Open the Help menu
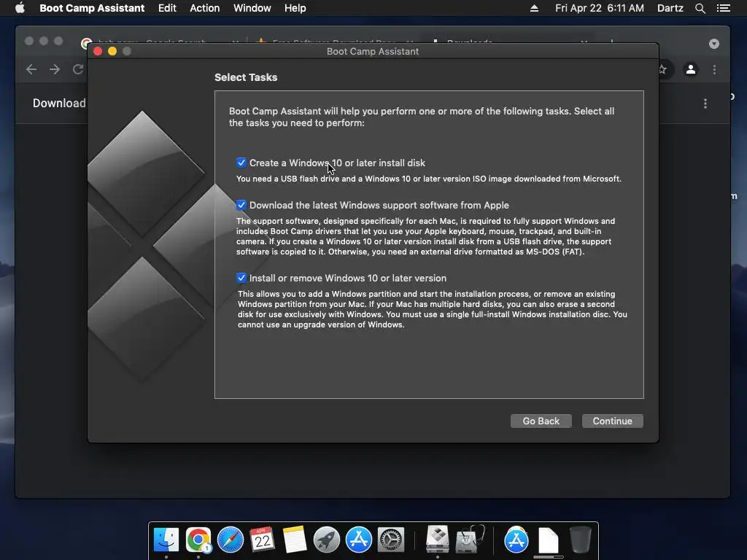The image size is (747, 560). click(295, 8)
